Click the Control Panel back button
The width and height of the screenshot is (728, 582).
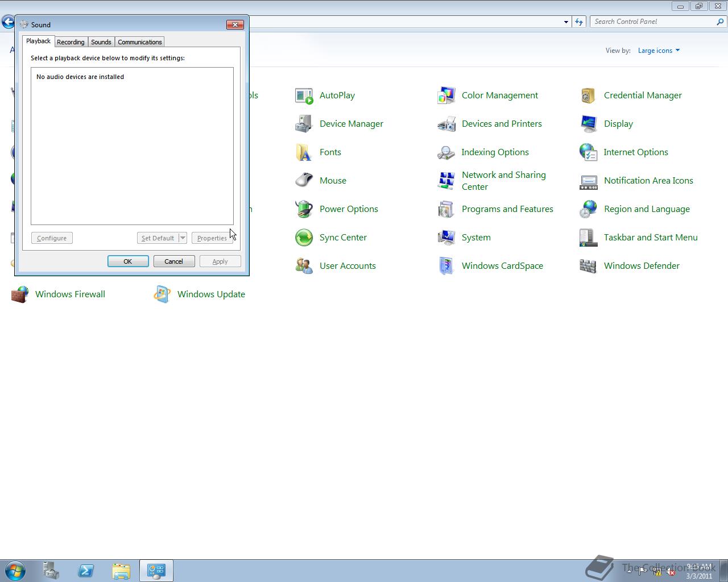click(8, 22)
